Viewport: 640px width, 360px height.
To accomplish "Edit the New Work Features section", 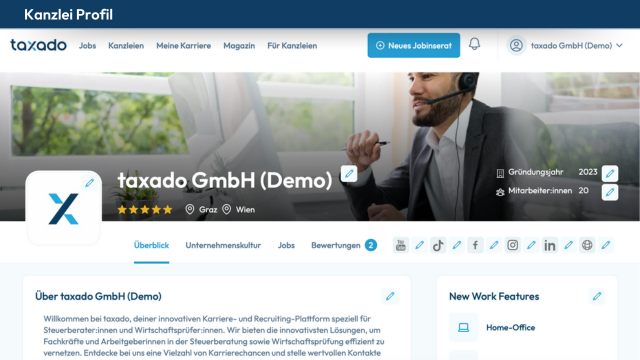I will point(597,296).
